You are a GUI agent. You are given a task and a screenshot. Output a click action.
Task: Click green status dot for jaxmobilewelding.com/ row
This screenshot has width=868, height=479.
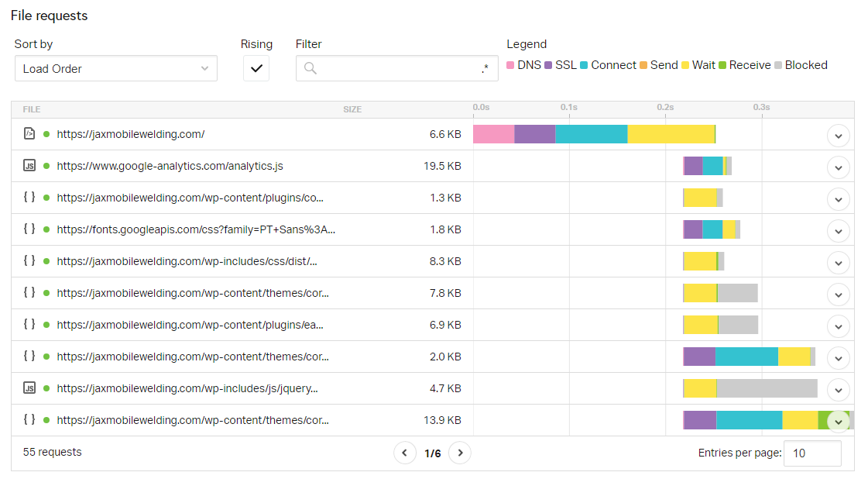click(x=46, y=134)
